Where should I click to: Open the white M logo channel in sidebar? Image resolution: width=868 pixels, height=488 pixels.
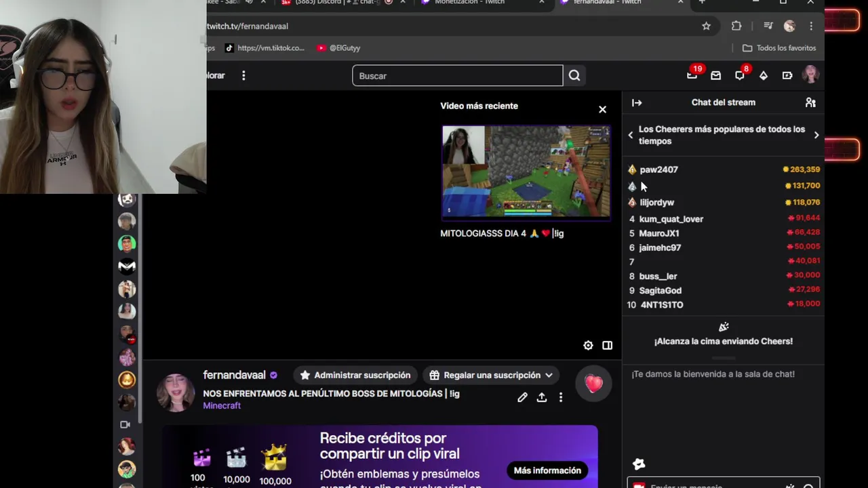[127, 266]
